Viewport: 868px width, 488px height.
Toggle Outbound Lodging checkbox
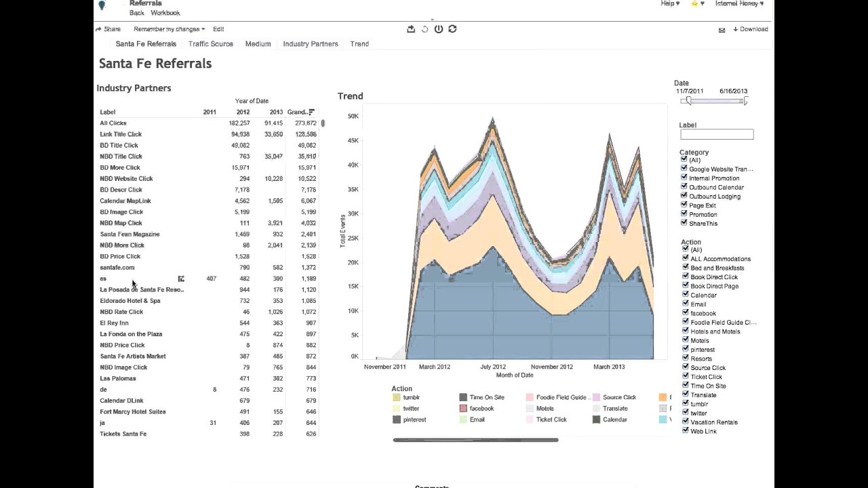(684, 196)
